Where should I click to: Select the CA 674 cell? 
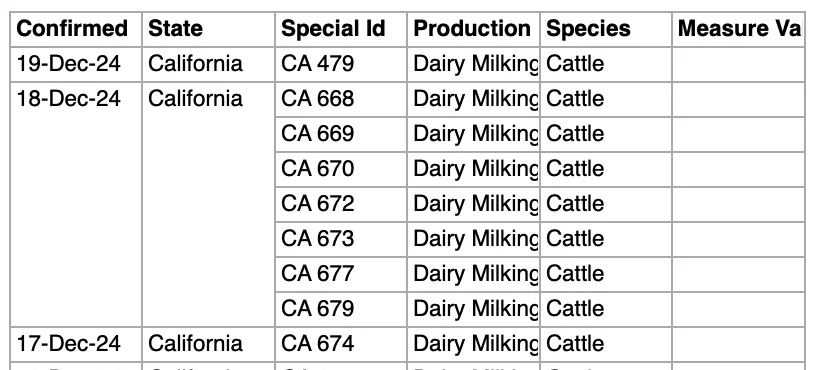[x=341, y=344]
